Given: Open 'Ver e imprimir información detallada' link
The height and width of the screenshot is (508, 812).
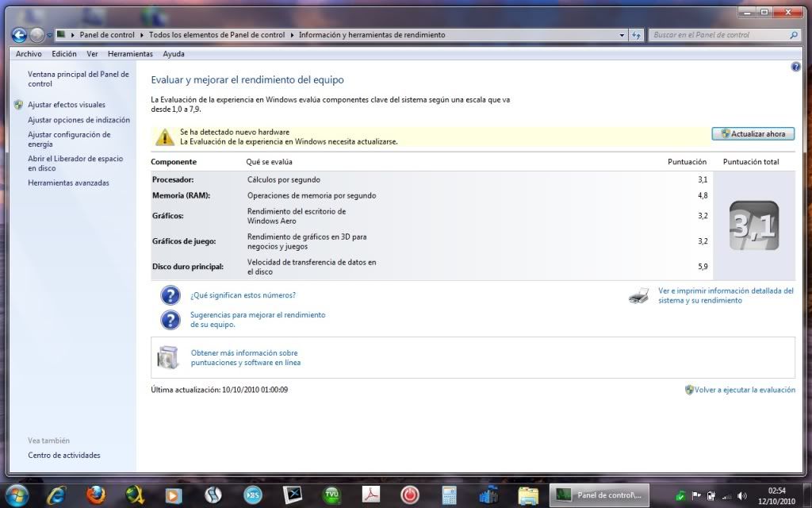Looking at the screenshot, I should tap(726, 295).
